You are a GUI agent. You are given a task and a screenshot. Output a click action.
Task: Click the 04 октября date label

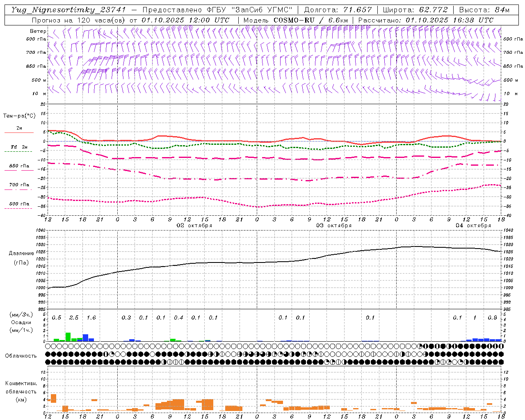[473, 226]
